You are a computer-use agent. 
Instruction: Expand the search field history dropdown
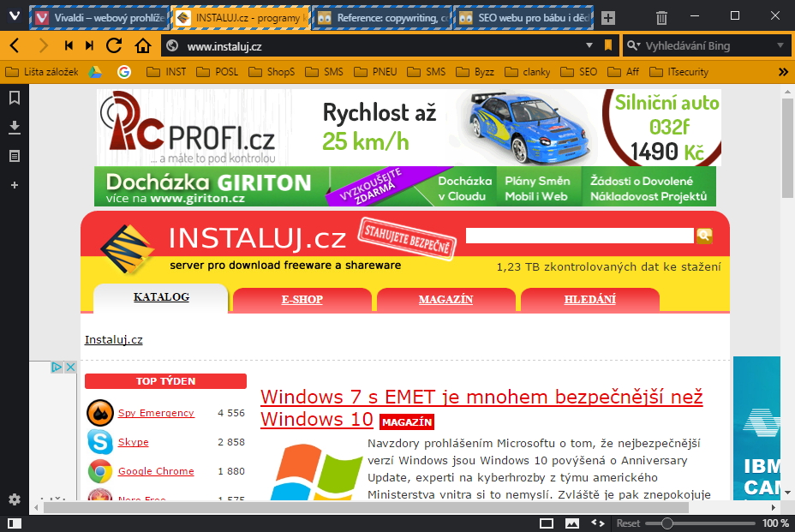coord(780,45)
